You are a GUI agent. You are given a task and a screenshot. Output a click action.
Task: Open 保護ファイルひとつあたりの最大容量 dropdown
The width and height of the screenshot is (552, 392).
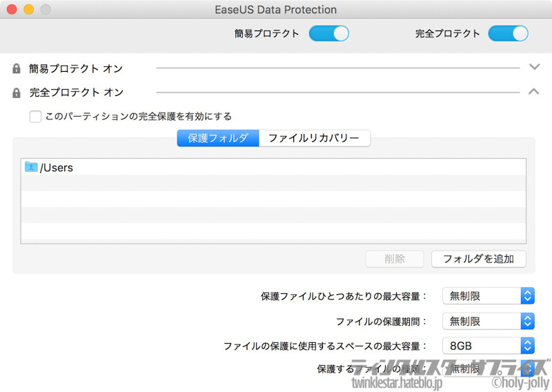point(489,296)
